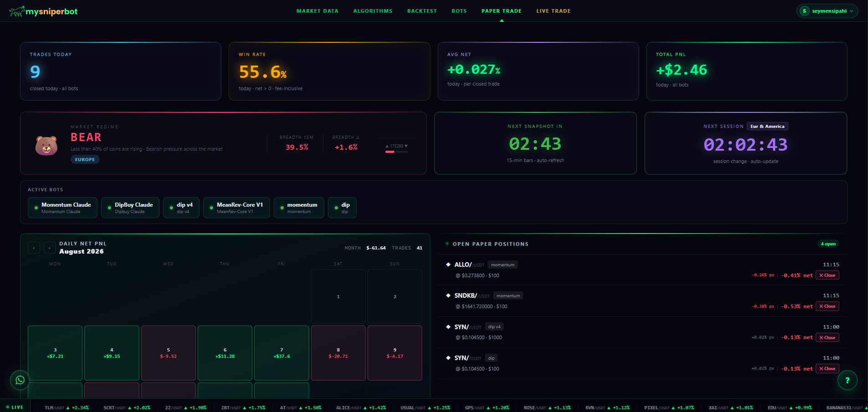Close the ALLO/USDT position
The width and height of the screenshot is (868, 412).
(827, 275)
